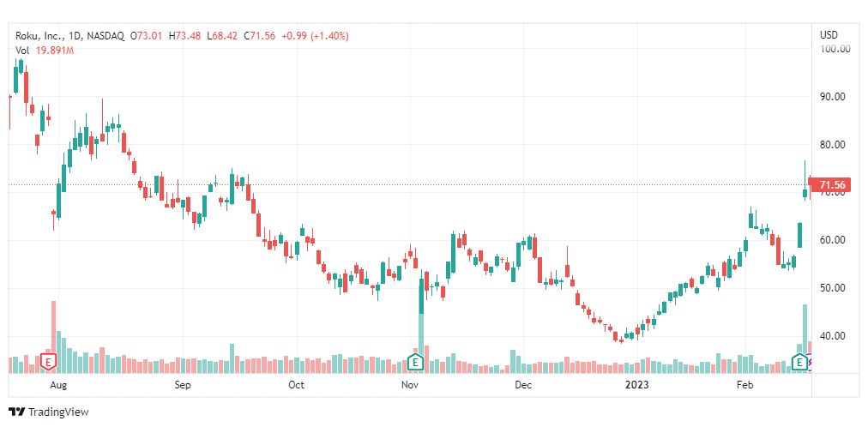Click the Sep label on time axis
This screenshot has width=868, height=427.
tap(183, 384)
